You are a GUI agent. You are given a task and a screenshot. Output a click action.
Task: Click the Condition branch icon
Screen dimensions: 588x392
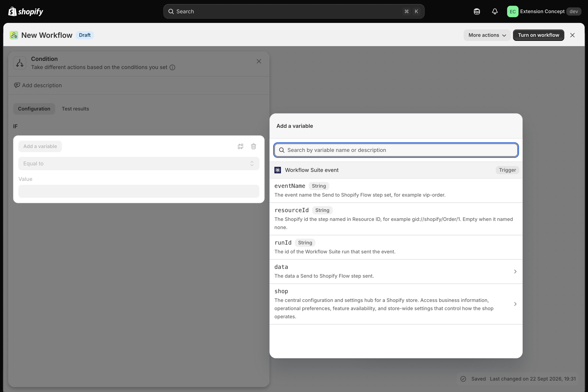click(x=20, y=63)
